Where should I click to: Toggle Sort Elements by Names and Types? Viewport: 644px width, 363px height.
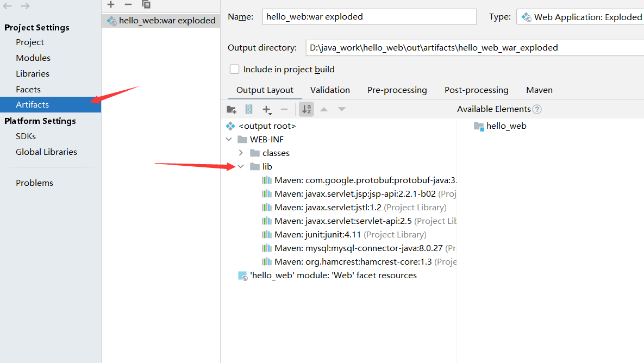coord(307,109)
